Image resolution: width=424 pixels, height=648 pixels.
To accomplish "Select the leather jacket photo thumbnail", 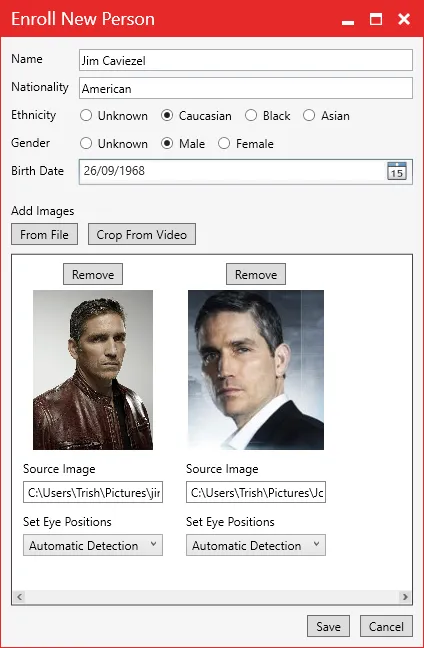I will click(x=93, y=370).
